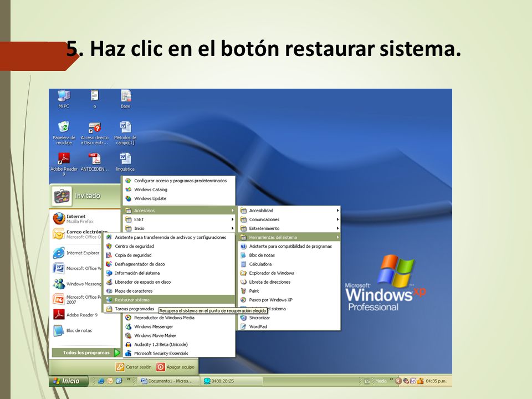This screenshot has width=532, height=399.
Task: Open Reproductor de Windows Media
Action: pyautogui.click(x=179, y=318)
